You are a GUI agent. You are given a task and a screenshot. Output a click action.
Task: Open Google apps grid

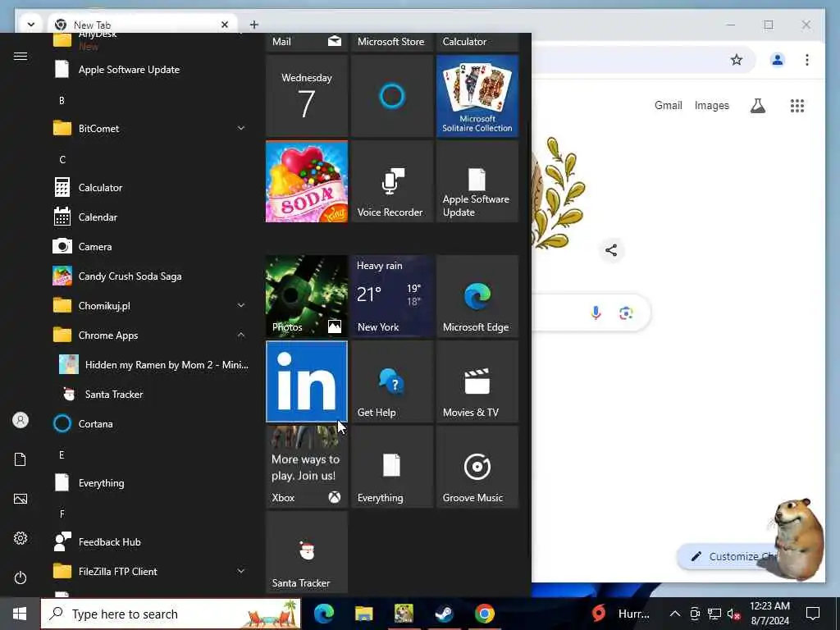click(x=797, y=106)
